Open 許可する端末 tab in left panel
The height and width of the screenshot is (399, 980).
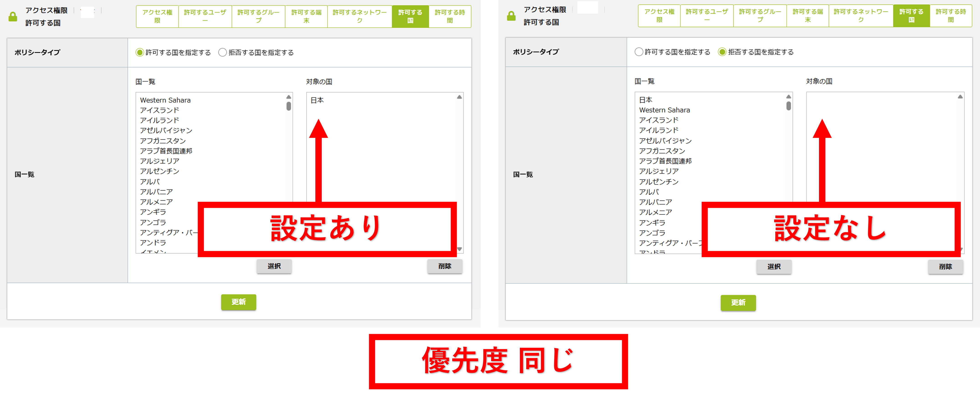pyautogui.click(x=306, y=16)
